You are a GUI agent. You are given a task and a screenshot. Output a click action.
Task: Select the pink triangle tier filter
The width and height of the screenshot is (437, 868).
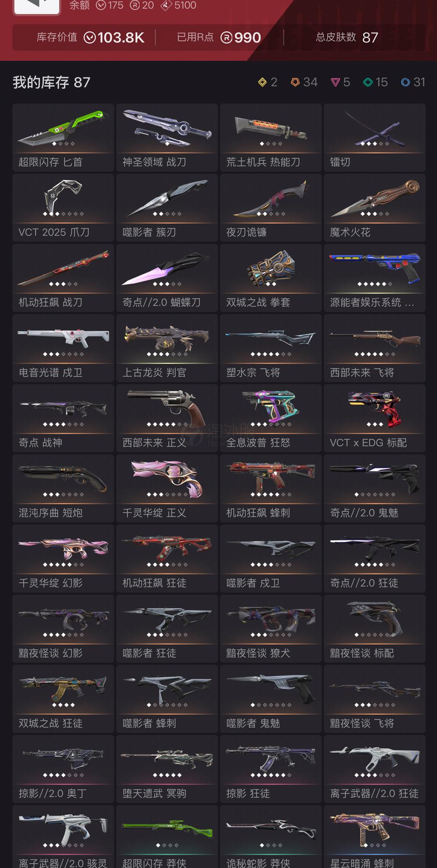click(x=335, y=82)
